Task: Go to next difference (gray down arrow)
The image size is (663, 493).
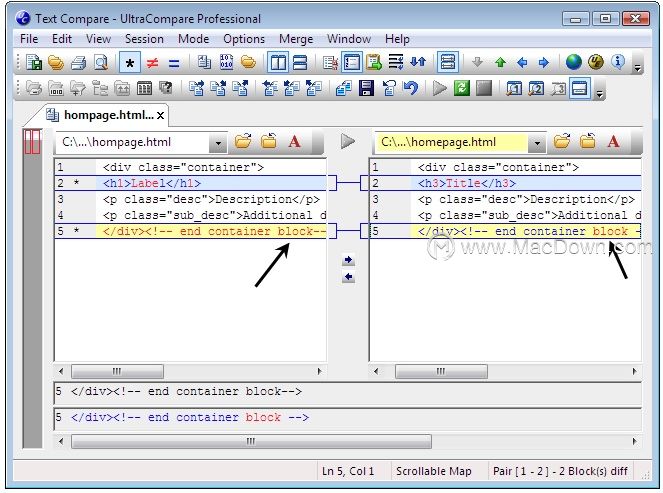Action: coord(478,63)
